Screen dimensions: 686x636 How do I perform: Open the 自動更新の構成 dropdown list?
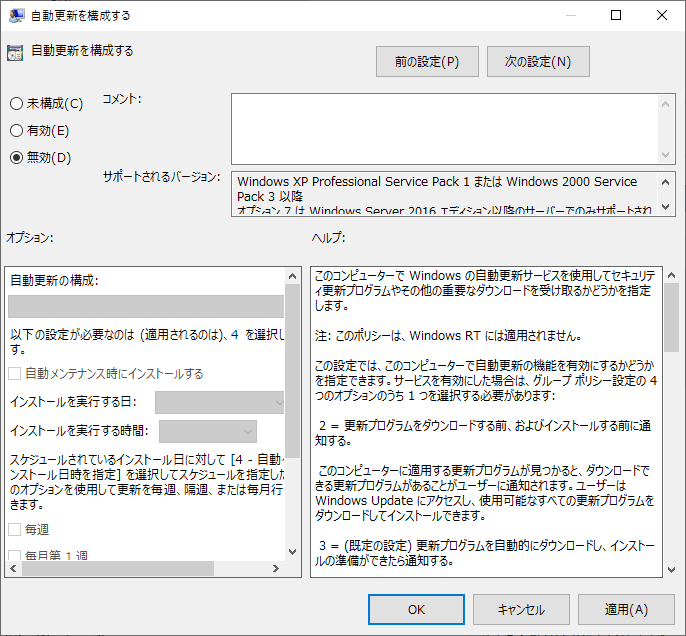tap(146, 306)
